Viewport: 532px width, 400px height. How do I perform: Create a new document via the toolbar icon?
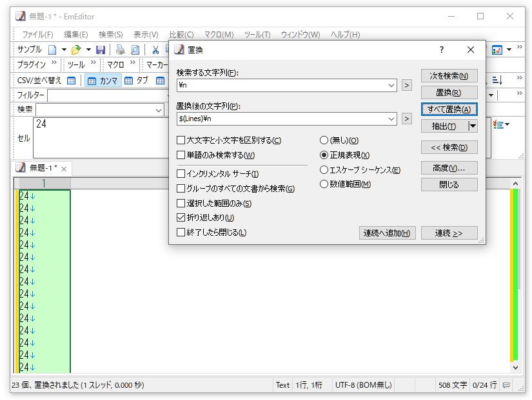point(52,50)
